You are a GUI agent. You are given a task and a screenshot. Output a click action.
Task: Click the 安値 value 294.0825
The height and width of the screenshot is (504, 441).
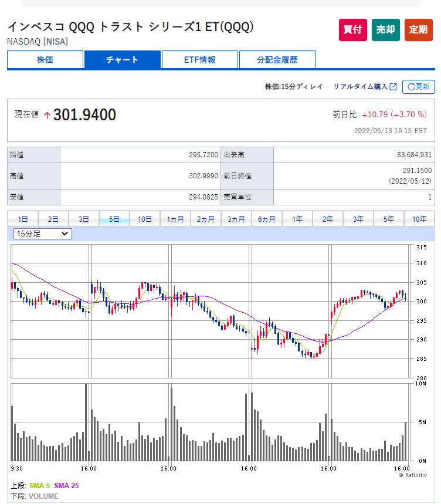coord(203,197)
